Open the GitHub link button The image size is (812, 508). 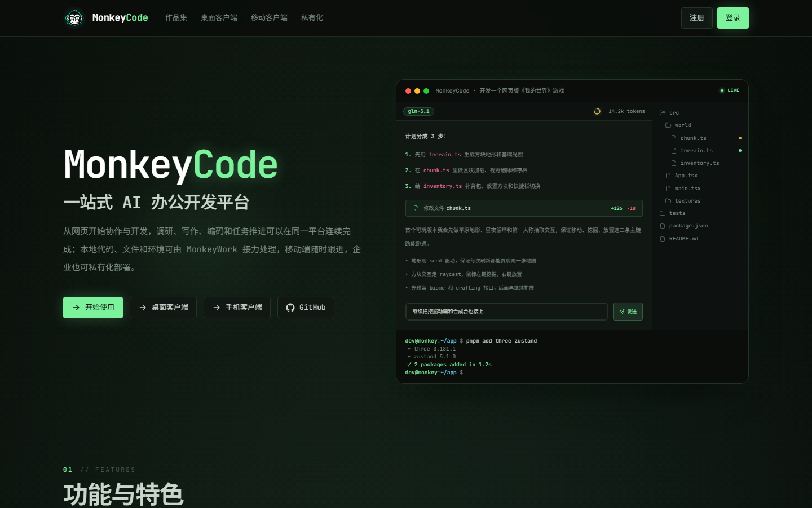point(306,308)
